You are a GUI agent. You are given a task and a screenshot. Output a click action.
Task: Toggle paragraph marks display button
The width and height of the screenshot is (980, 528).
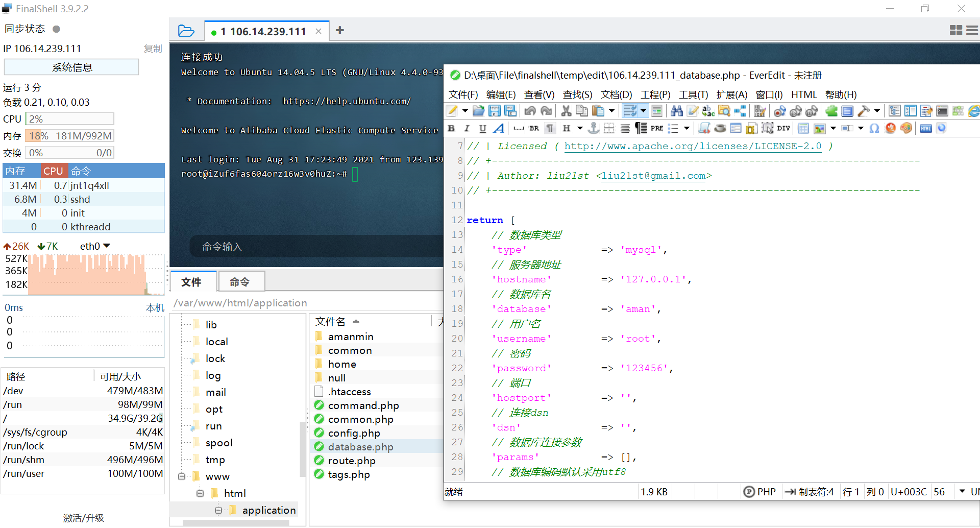pyautogui.click(x=550, y=128)
